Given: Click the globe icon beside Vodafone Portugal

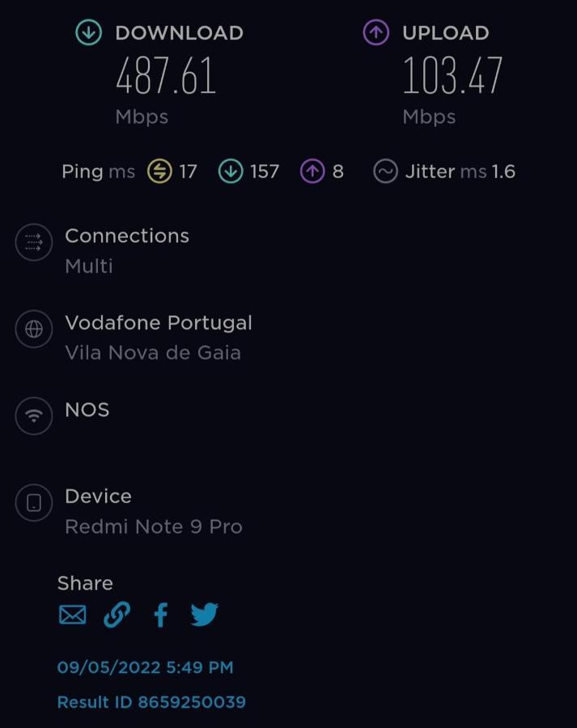Looking at the screenshot, I should click(x=34, y=329).
